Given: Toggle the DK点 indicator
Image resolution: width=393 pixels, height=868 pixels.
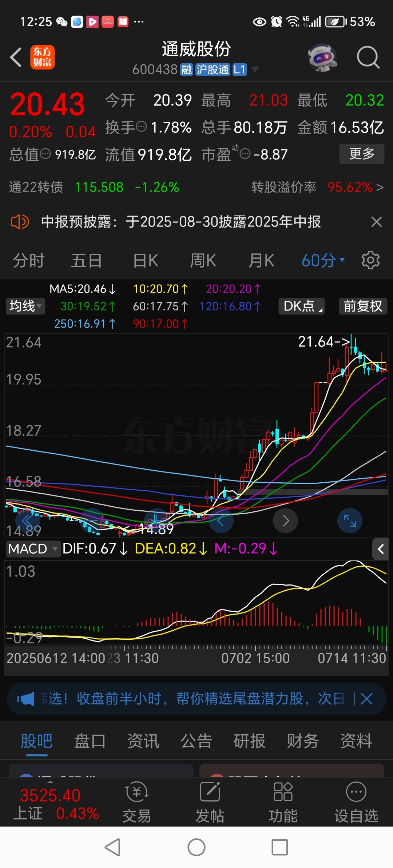Looking at the screenshot, I should click(302, 306).
